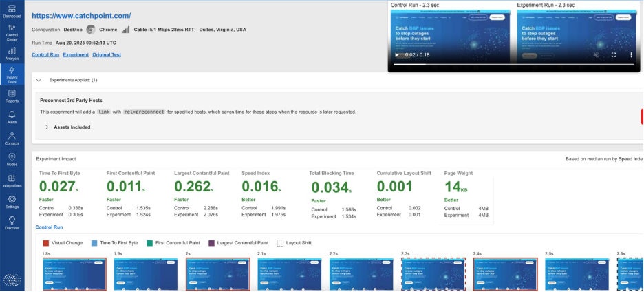The width and height of the screenshot is (644, 292).
Task: Collapse the Experiments Applied section
Action: coord(39,80)
